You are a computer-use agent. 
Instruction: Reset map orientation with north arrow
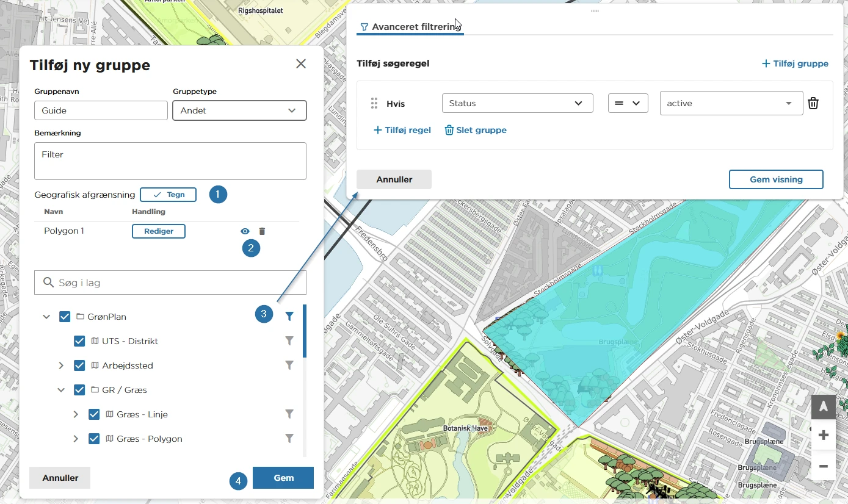coord(823,406)
